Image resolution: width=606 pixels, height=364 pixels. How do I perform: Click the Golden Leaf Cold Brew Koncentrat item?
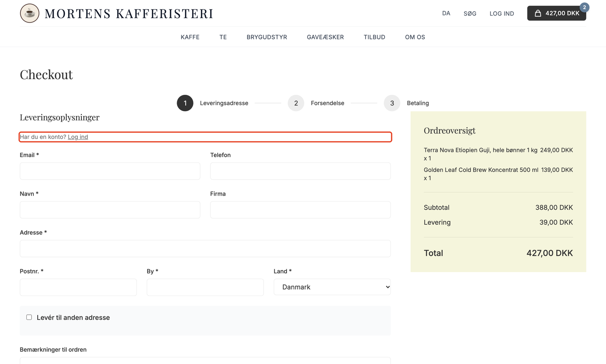481,174
